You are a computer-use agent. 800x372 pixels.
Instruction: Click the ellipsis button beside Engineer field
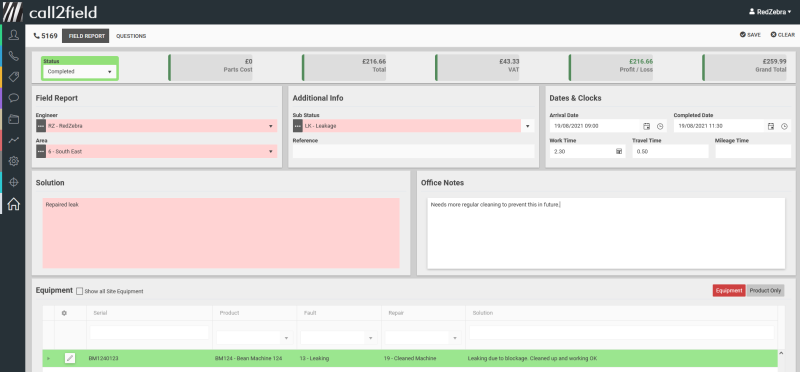pyautogui.click(x=41, y=126)
